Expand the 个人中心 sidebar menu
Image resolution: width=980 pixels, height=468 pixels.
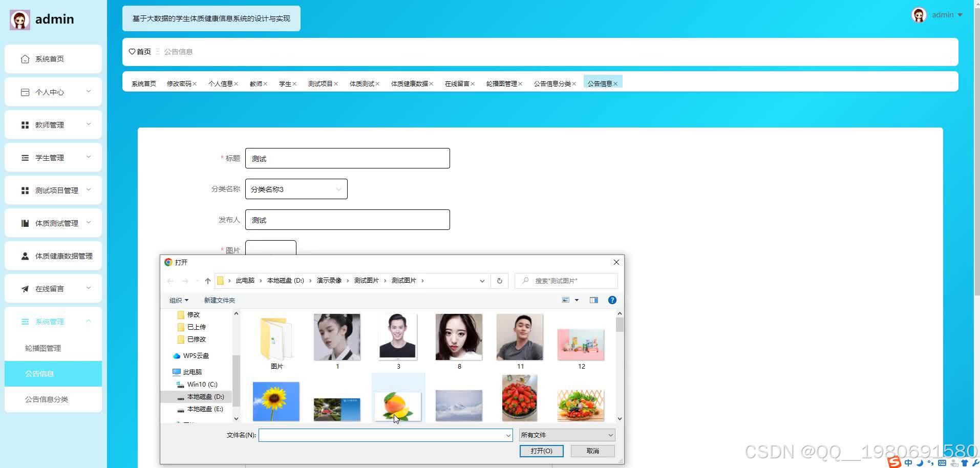89,92
